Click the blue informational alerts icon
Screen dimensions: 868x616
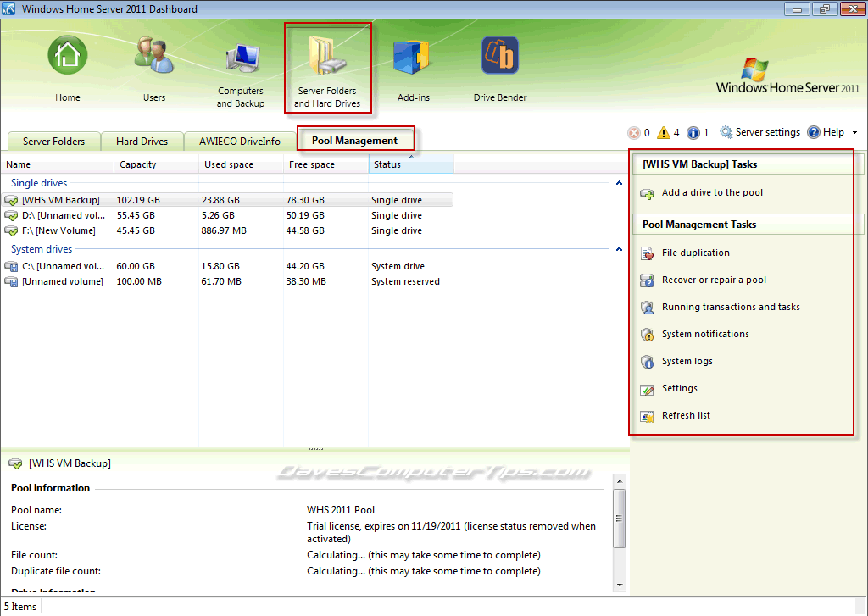[x=693, y=133]
